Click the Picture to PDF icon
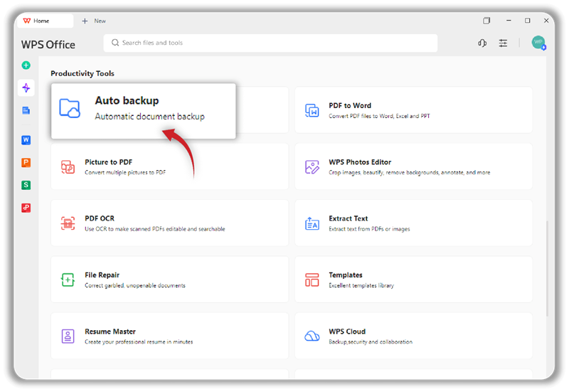Image resolution: width=569 pixels, height=392 pixels. (68, 167)
